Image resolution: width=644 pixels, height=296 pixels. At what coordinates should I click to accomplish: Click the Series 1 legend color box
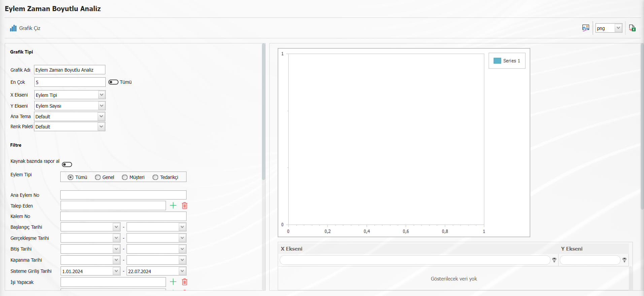(497, 61)
